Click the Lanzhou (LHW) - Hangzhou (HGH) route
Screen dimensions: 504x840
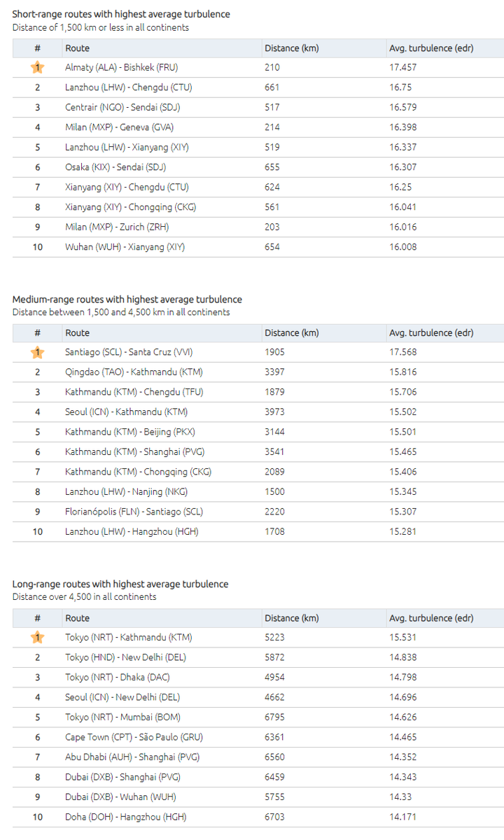pos(132,531)
